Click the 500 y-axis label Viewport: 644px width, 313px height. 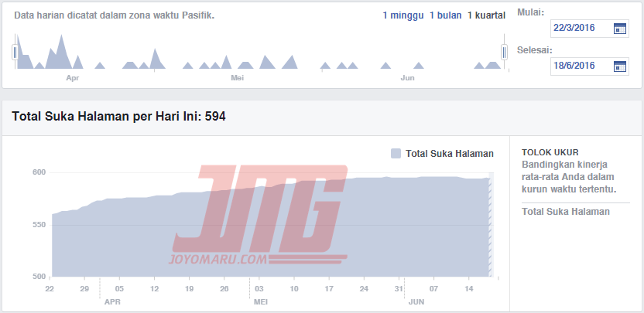tap(39, 277)
